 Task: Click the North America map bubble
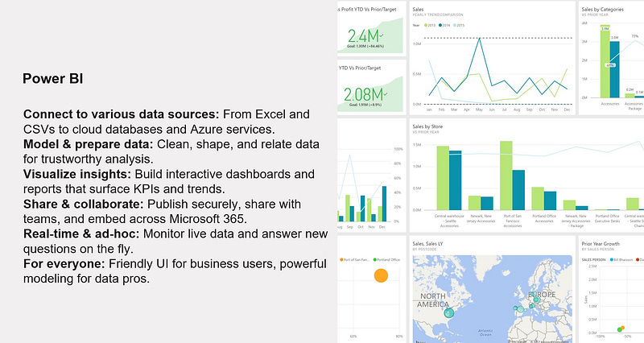449,313
